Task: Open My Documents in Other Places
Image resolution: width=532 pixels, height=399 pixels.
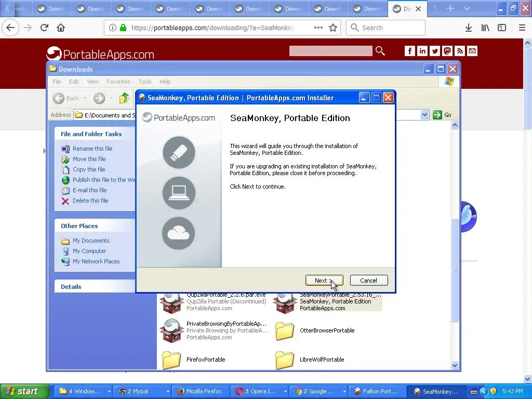Action: point(91,241)
